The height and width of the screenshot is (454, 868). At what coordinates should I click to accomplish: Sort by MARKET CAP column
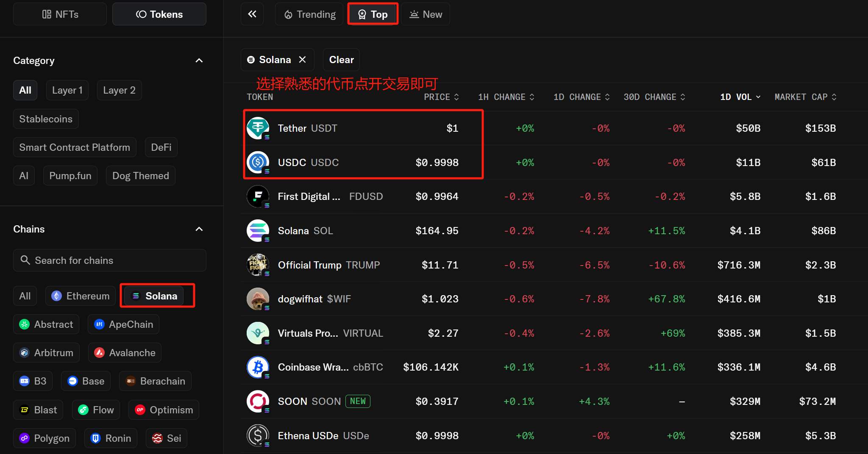pyautogui.click(x=805, y=97)
